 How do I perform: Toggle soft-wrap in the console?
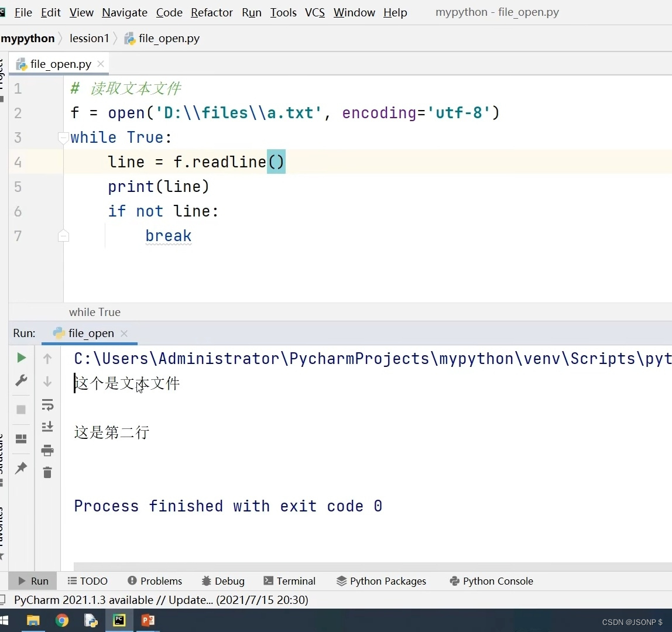pyautogui.click(x=47, y=405)
